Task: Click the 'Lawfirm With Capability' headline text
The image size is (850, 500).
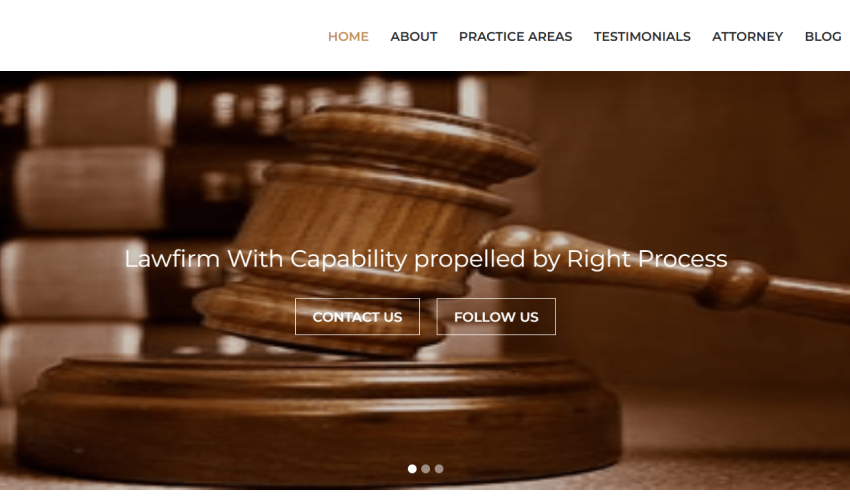Action: coord(426,259)
